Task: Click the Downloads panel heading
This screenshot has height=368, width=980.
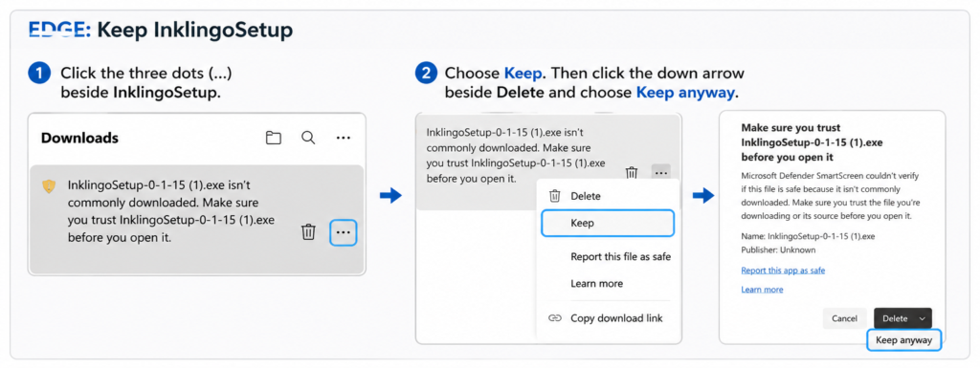Action: pyautogui.click(x=79, y=138)
